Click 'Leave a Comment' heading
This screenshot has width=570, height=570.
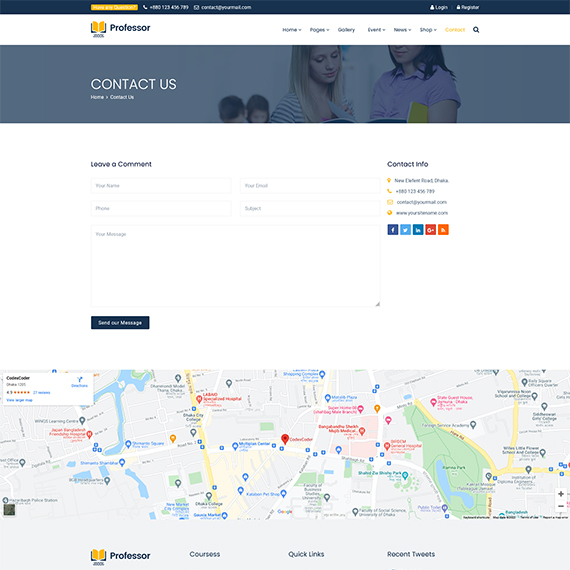[121, 164]
